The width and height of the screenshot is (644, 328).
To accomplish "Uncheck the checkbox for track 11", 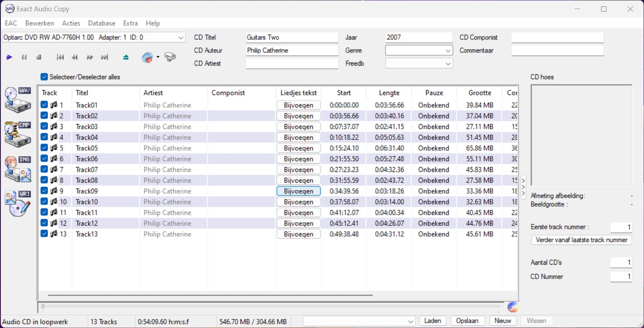I will [44, 212].
